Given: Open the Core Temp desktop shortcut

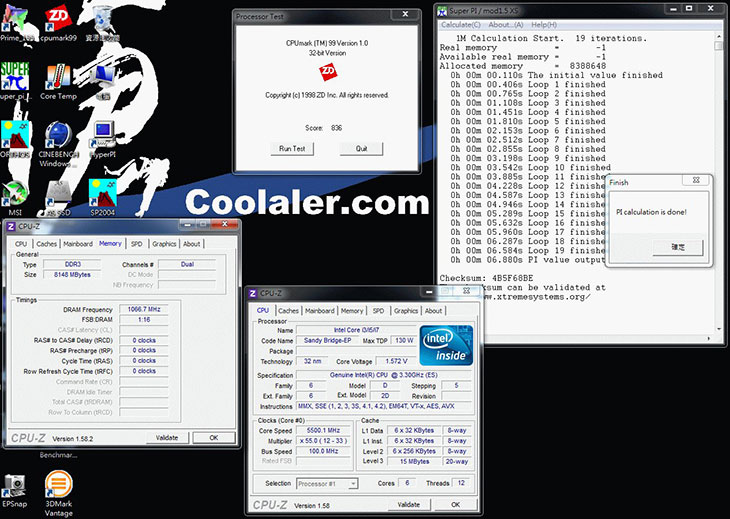Looking at the screenshot, I should tap(58, 81).
